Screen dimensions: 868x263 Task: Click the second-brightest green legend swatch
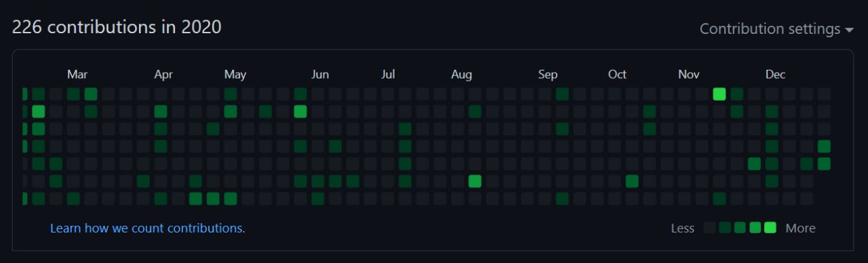tap(755, 228)
